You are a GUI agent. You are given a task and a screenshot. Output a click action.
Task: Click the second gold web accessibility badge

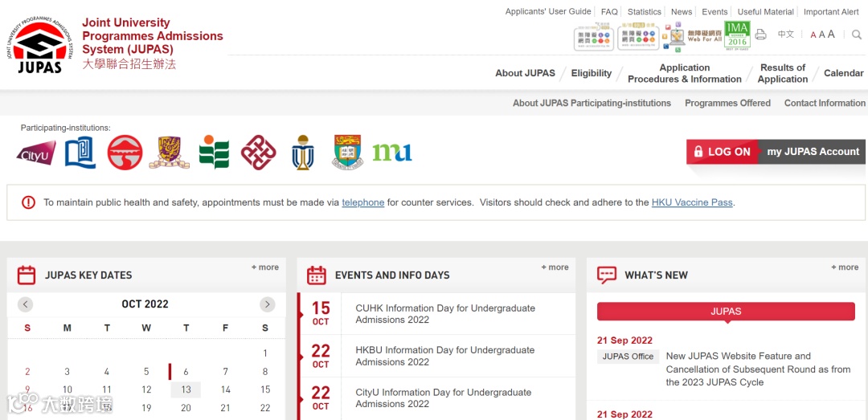tap(637, 36)
